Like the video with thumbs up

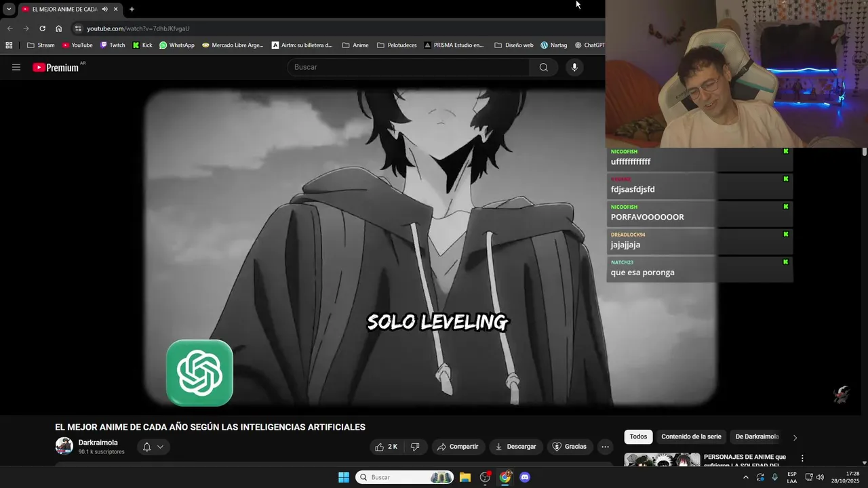coord(387,447)
